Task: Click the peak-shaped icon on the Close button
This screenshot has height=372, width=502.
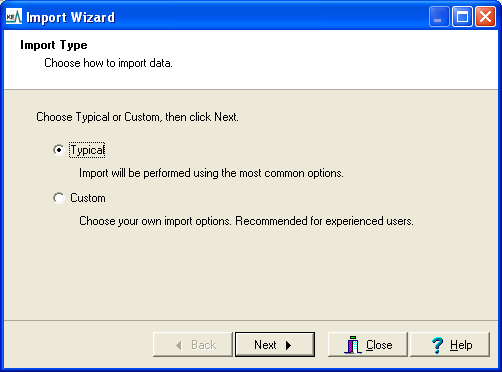Action: point(352,345)
